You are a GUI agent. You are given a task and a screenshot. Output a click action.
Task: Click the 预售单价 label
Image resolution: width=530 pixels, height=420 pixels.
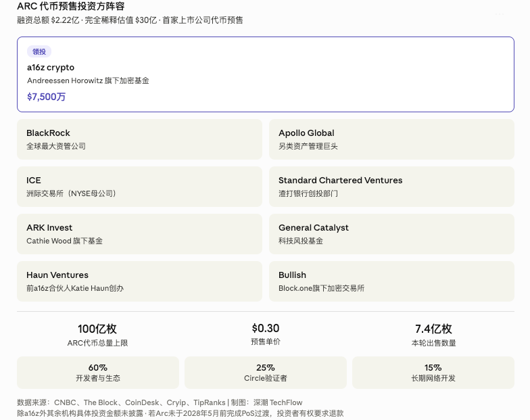[266, 342]
